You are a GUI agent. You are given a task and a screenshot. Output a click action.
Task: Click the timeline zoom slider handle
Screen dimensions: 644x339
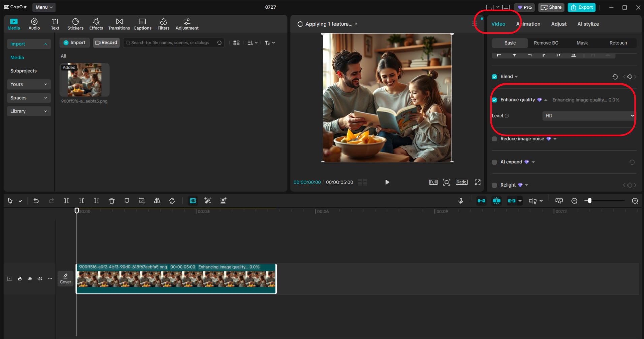coord(589,201)
